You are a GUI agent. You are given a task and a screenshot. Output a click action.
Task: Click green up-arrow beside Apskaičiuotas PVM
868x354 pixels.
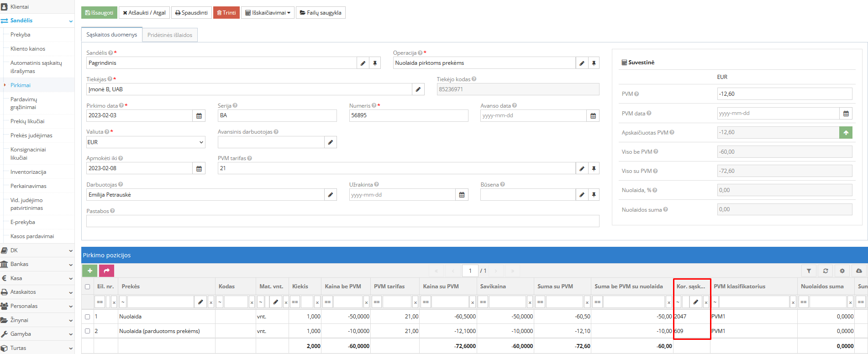point(846,133)
